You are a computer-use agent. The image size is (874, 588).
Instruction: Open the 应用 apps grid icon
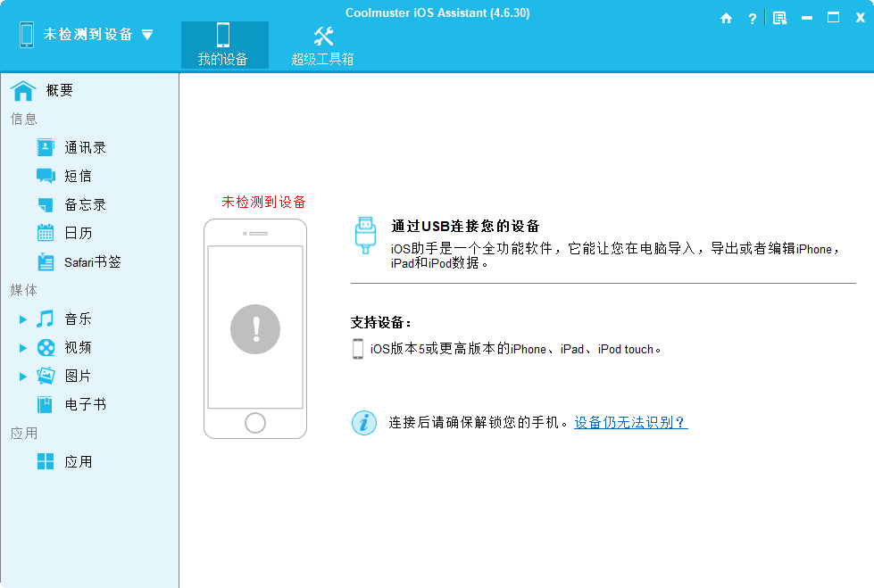(45, 461)
